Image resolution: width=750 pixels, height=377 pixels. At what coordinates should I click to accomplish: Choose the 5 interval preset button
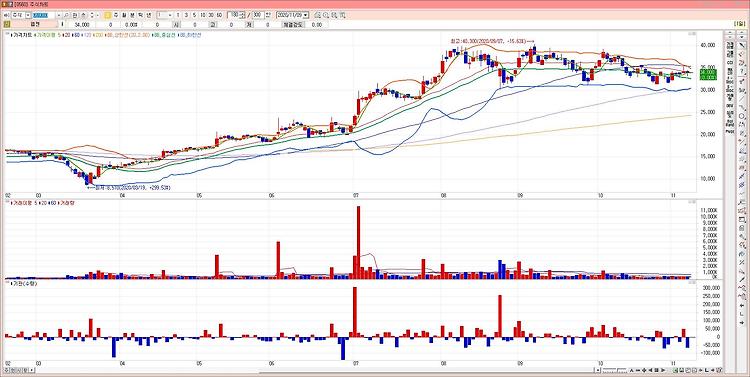pyautogui.click(x=194, y=15)
